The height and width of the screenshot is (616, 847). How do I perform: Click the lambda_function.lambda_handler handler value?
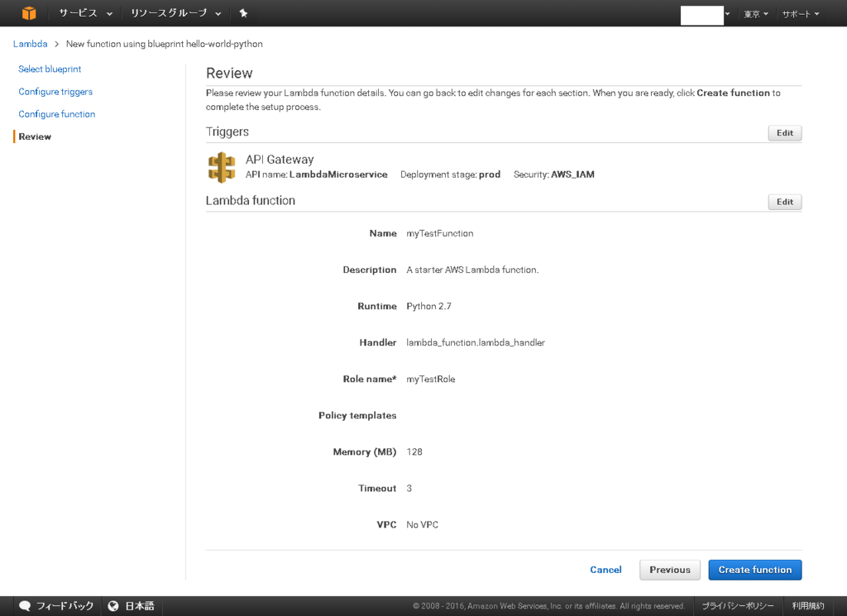(476, 342)
